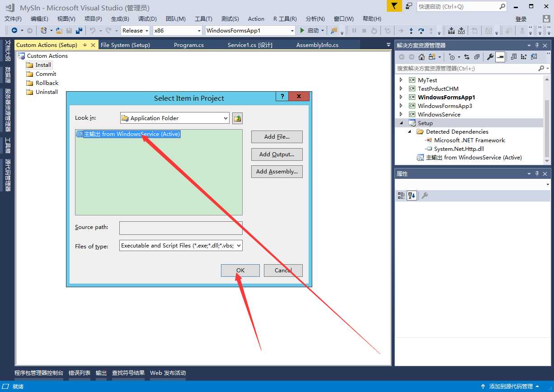Switch to the Program.cs tab

[189, 45]
